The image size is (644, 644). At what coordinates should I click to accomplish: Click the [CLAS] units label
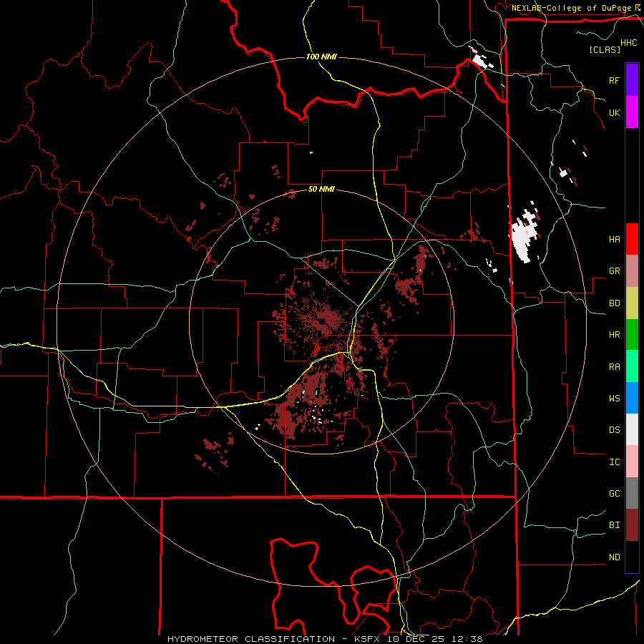coord(605,50)
